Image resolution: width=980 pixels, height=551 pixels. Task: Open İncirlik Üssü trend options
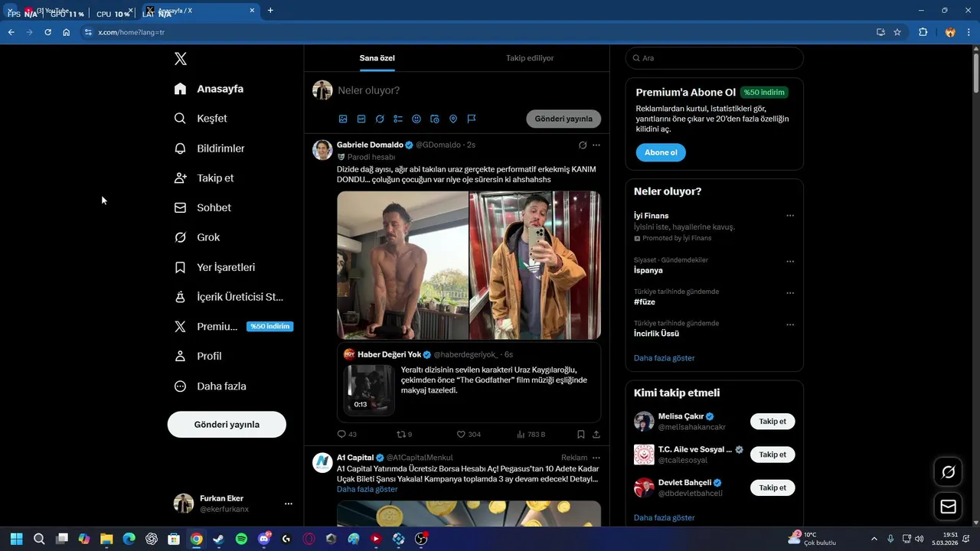[790, 324]
